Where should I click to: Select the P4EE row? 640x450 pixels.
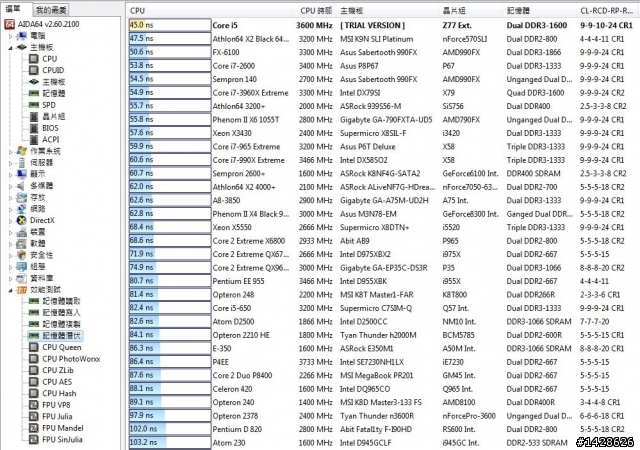(x=384, y=362)
